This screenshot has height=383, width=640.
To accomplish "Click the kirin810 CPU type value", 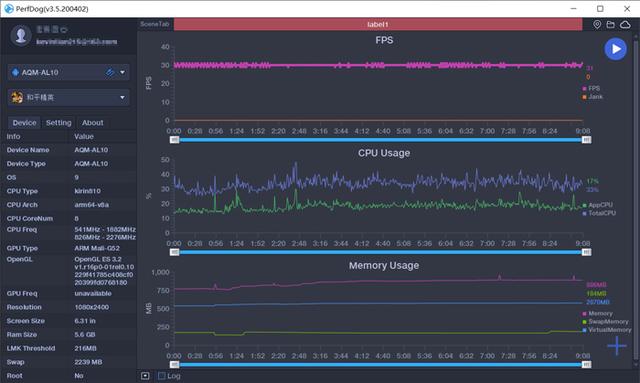I will point(87,191).
